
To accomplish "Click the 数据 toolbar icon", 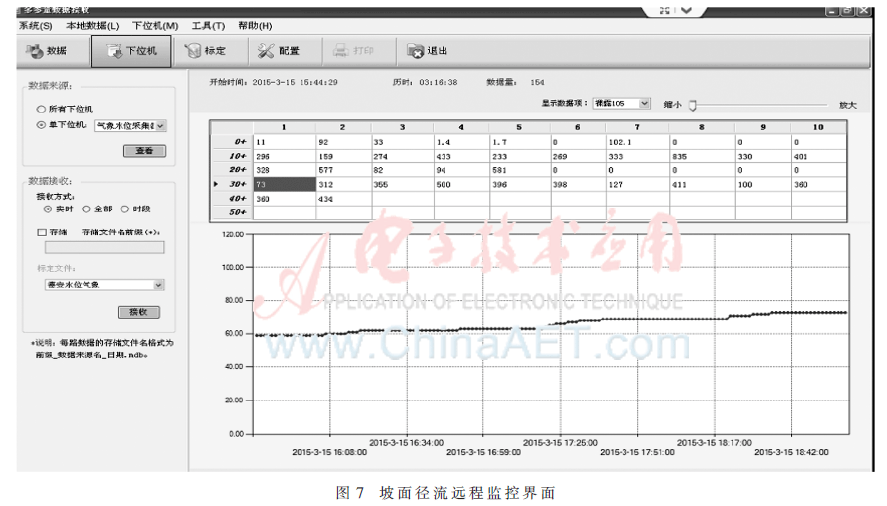I will (x=35, y=51).
